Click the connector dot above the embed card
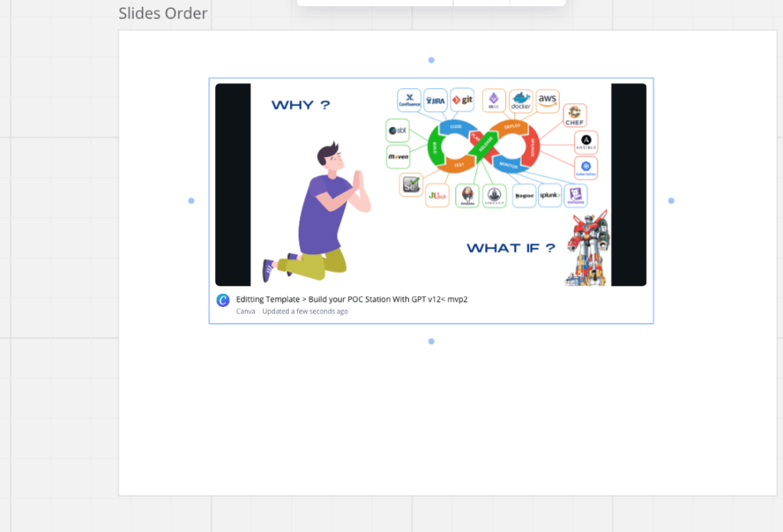 (432, 60)
